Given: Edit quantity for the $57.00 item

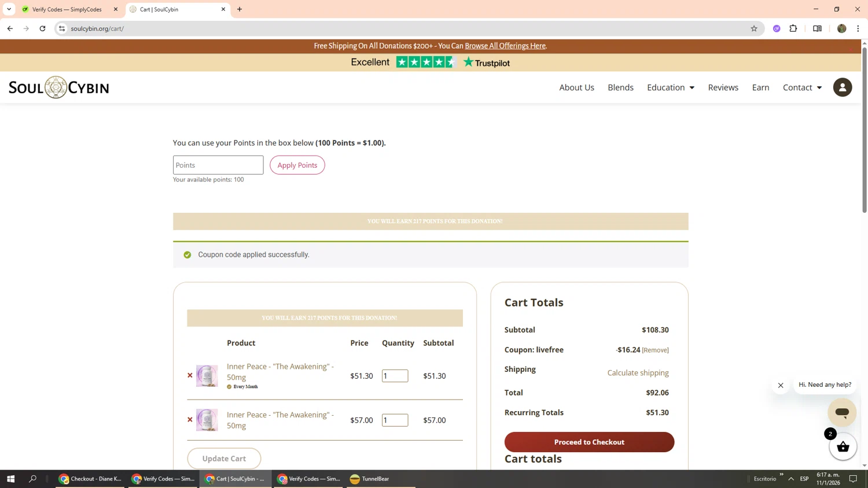Looking at the screenshot, I should (x=395, y=420).
